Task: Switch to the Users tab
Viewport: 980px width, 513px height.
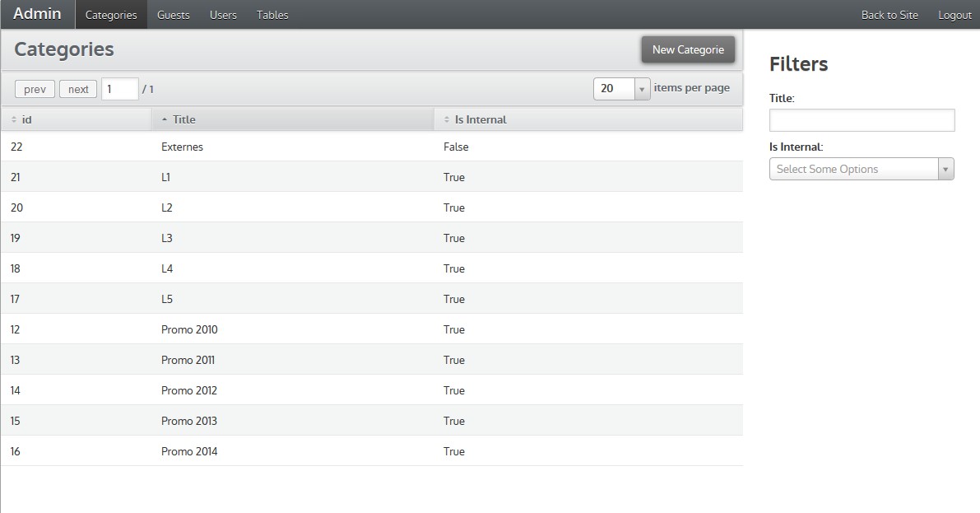Action: [223, 15]
